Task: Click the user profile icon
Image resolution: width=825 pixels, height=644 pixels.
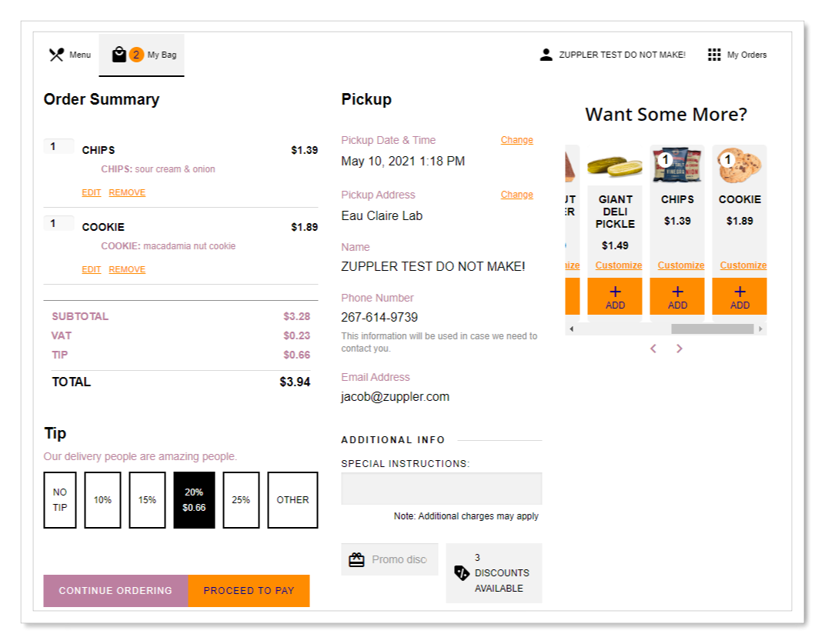Action: click(546, 55)
